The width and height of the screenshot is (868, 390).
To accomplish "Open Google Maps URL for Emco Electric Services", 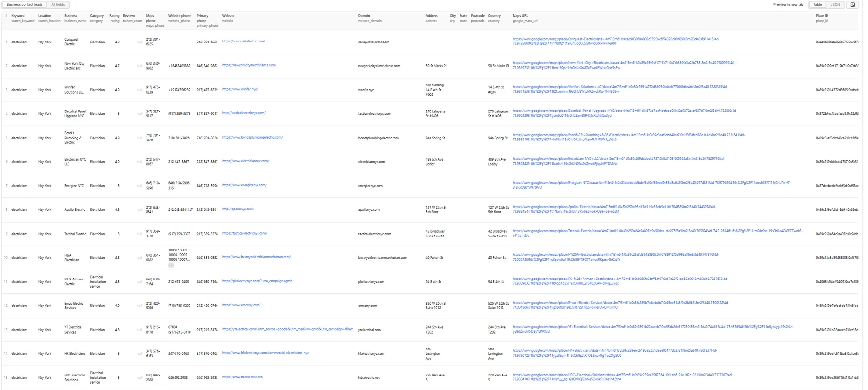I will [621, 305].
